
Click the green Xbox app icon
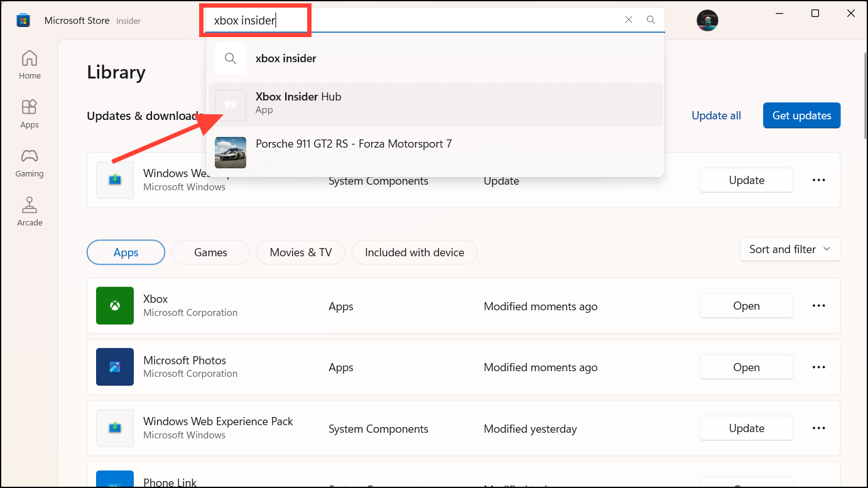pos(115,306)
